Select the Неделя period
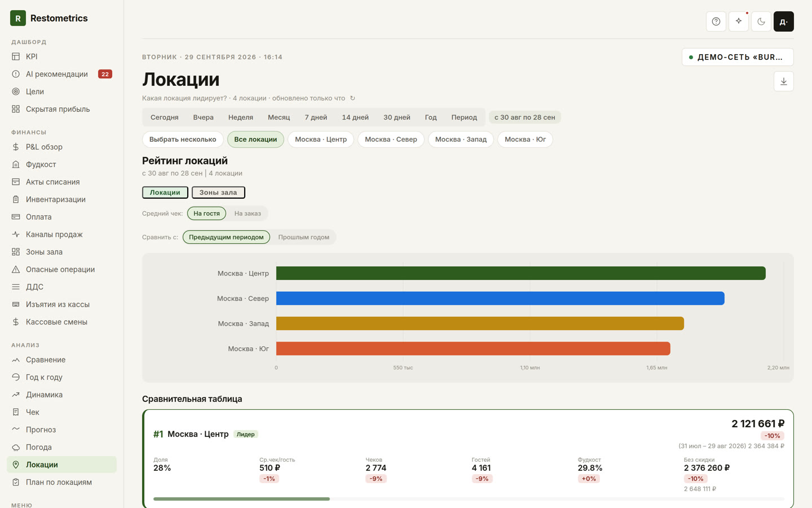The width and height of the screenshot is (812, 508). point(240,117)
